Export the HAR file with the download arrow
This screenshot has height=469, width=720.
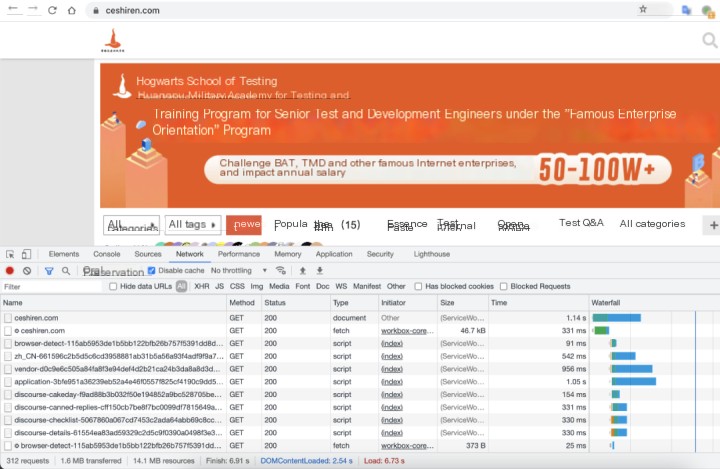320,271
